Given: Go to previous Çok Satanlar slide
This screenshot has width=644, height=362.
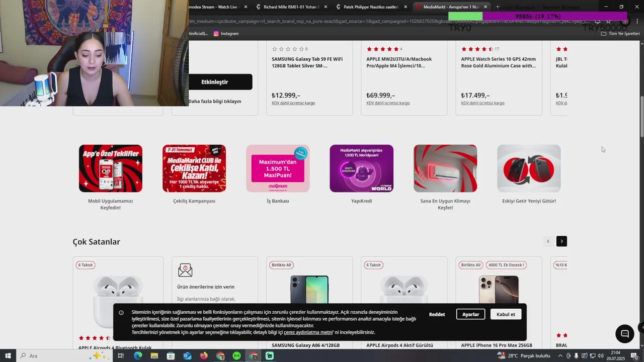Looking at the screenshot, I should (x=548, y=241).
